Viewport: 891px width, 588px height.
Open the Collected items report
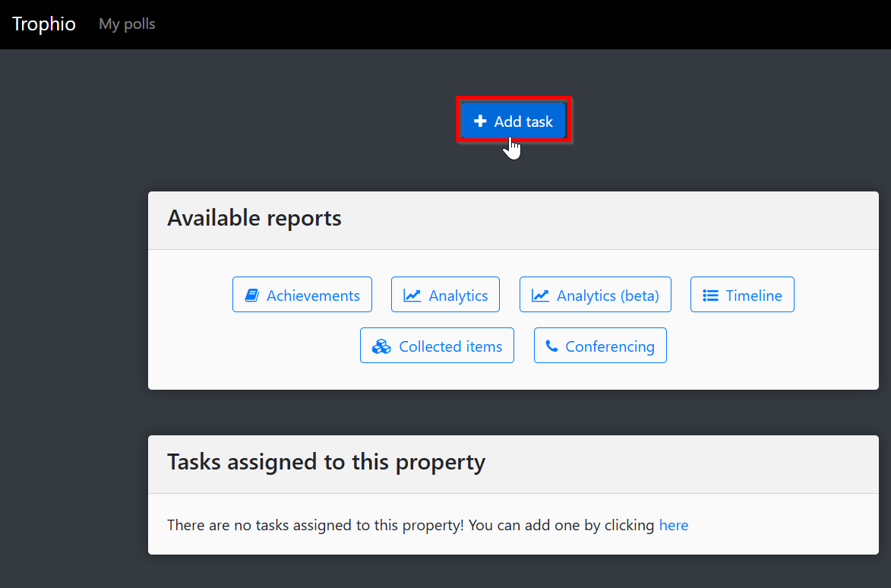tap(437, 346)
